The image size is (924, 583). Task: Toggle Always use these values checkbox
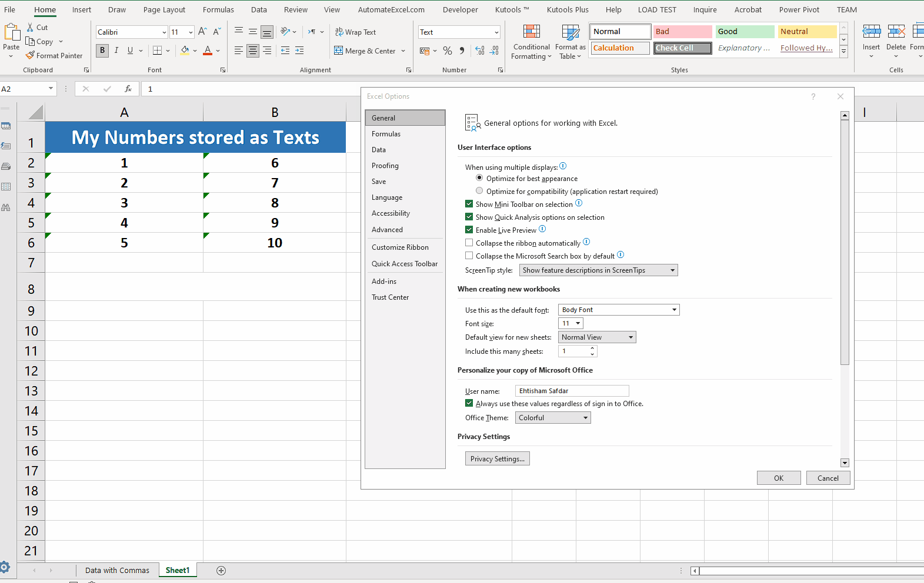pos(469,403)
